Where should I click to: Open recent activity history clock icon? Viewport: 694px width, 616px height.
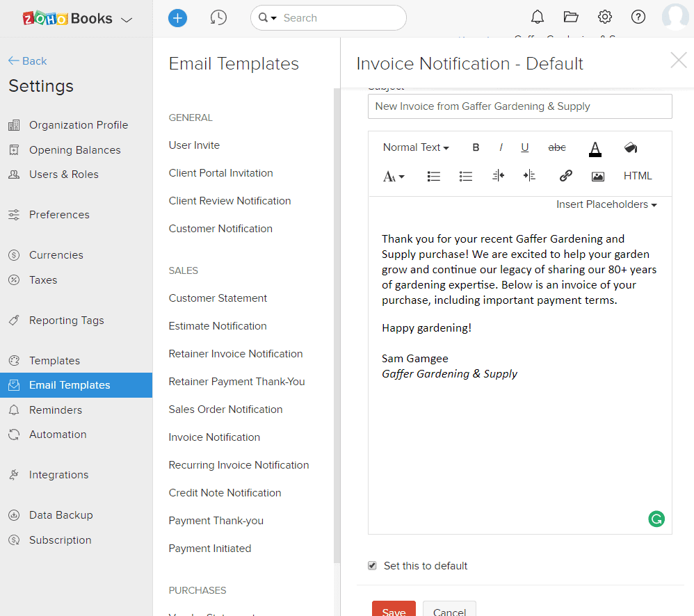(x=218, y=17)
